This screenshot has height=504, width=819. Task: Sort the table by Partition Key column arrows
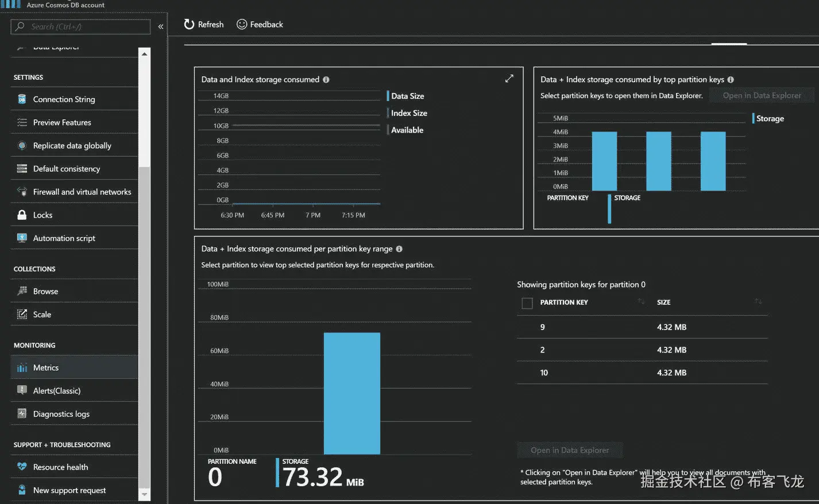[x=641, y=301]
